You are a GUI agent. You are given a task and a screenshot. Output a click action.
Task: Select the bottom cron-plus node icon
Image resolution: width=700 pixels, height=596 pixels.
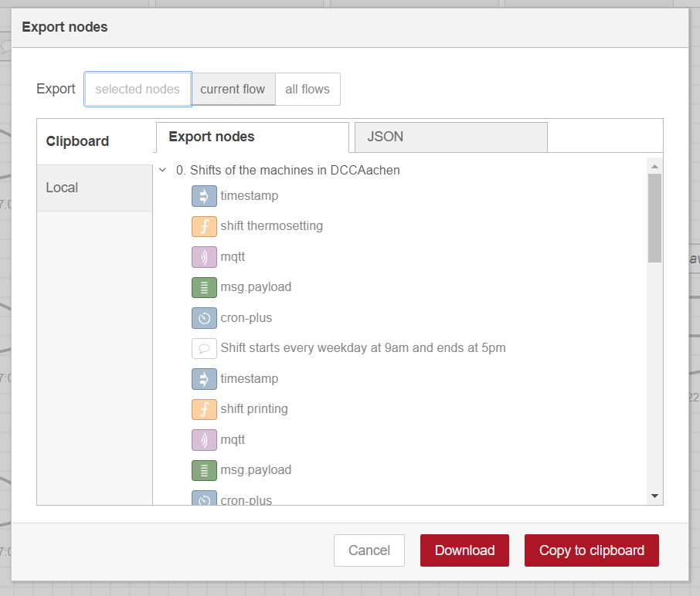[x=204, y=499]
